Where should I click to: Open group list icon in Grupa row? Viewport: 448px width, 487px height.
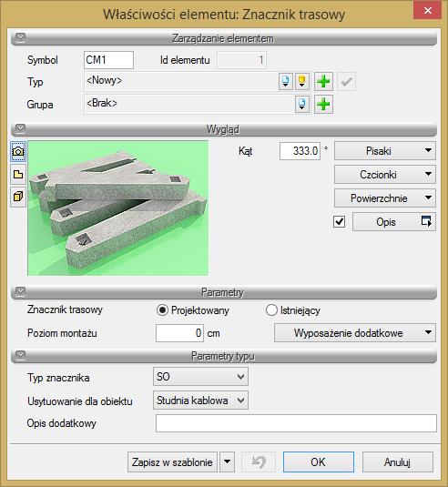(302, 105)
